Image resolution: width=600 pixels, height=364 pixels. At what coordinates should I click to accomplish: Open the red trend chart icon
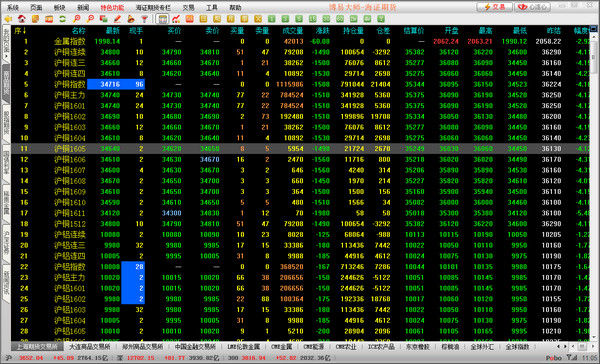pyautogui.click(x=176, y=19)
